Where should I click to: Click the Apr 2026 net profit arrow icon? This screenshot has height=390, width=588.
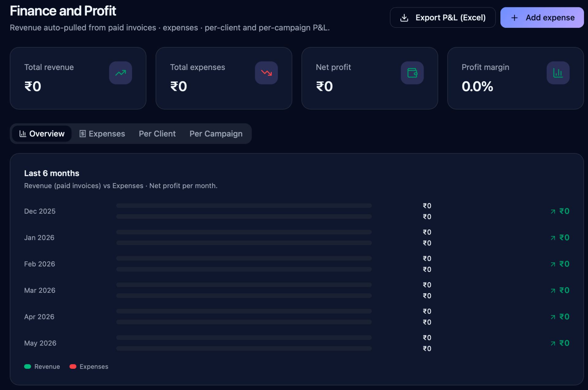(553, 317)
